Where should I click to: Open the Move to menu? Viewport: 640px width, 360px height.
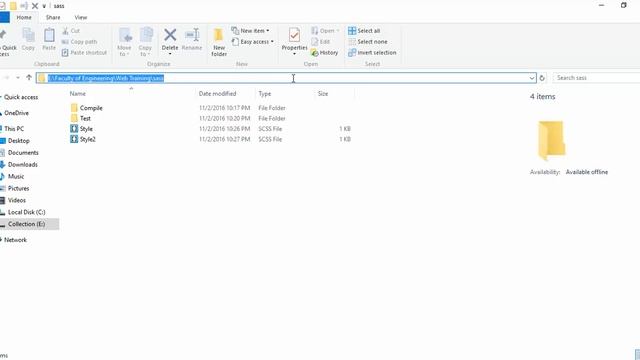tap(124, 42)
